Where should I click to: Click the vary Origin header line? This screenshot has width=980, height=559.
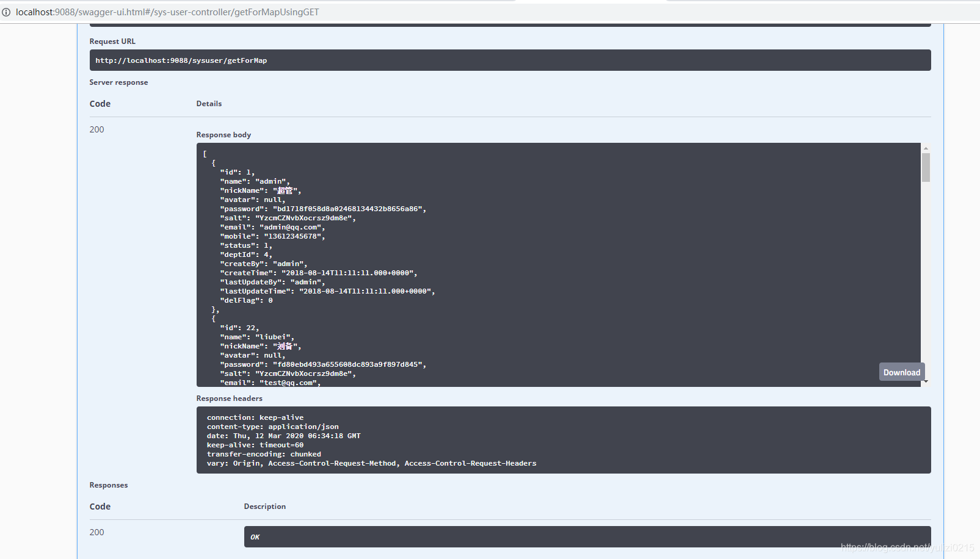371,463
